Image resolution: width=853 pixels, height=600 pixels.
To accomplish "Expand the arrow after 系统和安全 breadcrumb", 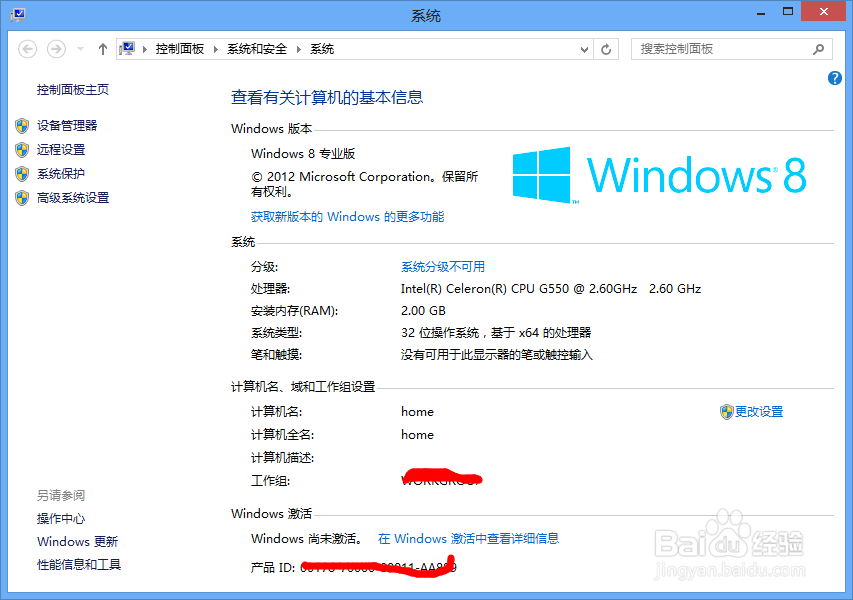I will (299, 50).
